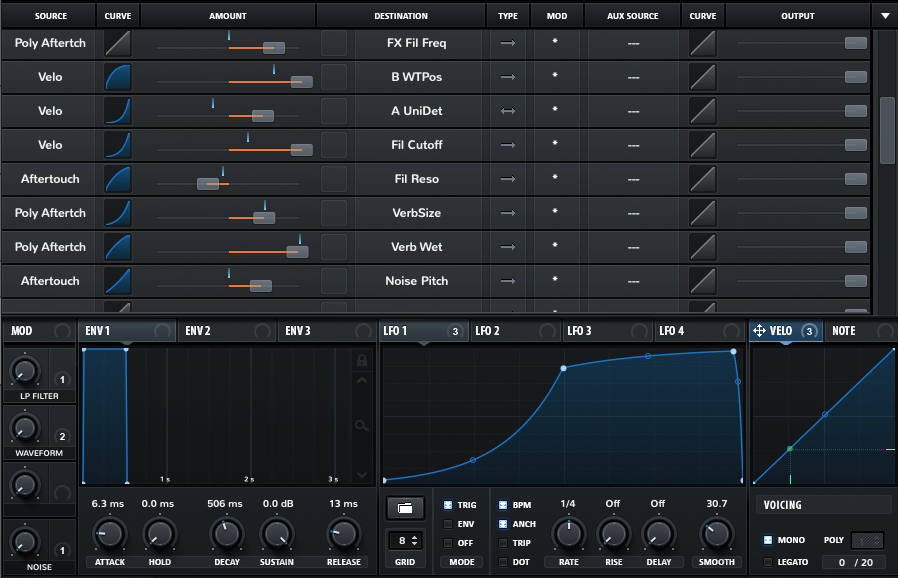This screenshot has width=898, height=578.
Task: Click the move crosshair icon on VELO tab
Action: click(x=759, y=331)
